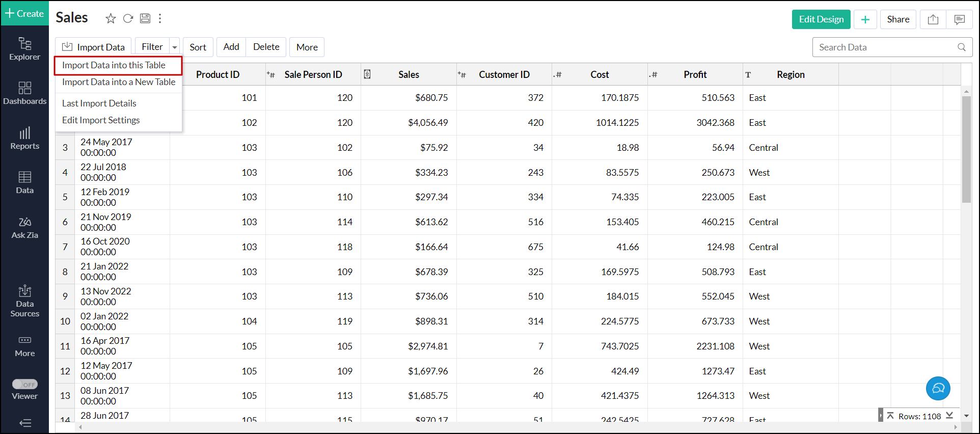
Task: Toggle the Viewer mode switch
Action: [25, 385]
